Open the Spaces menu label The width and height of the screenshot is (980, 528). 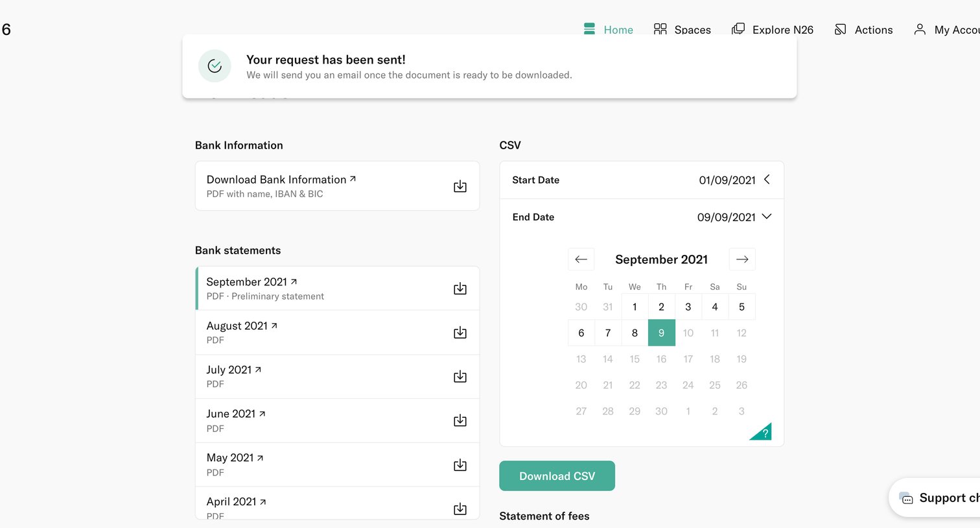(693, 30)
